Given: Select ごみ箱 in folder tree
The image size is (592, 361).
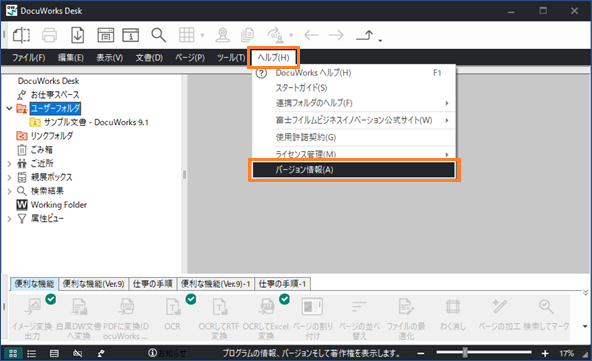Looking at the screenshot, I should 42,150.
